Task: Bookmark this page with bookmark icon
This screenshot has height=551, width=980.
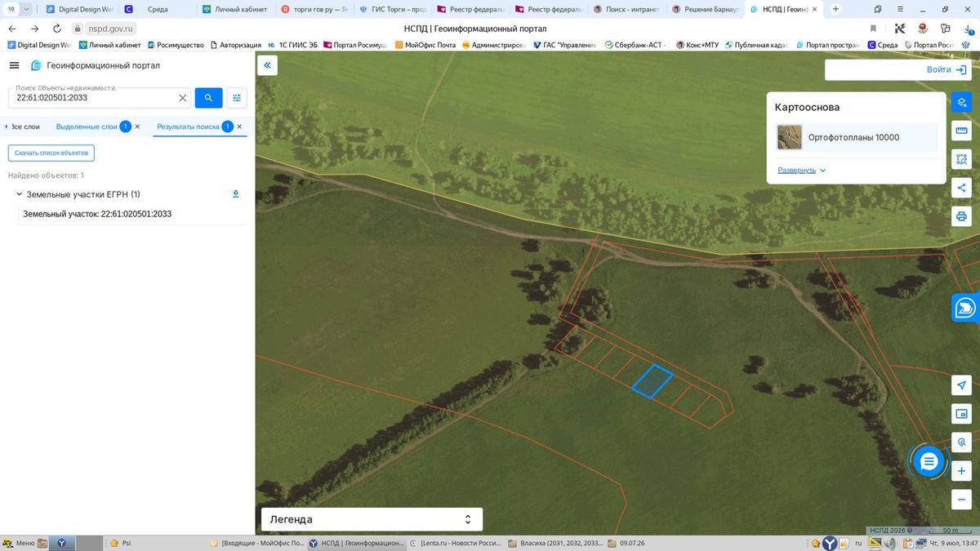Action: pos(873,29)
